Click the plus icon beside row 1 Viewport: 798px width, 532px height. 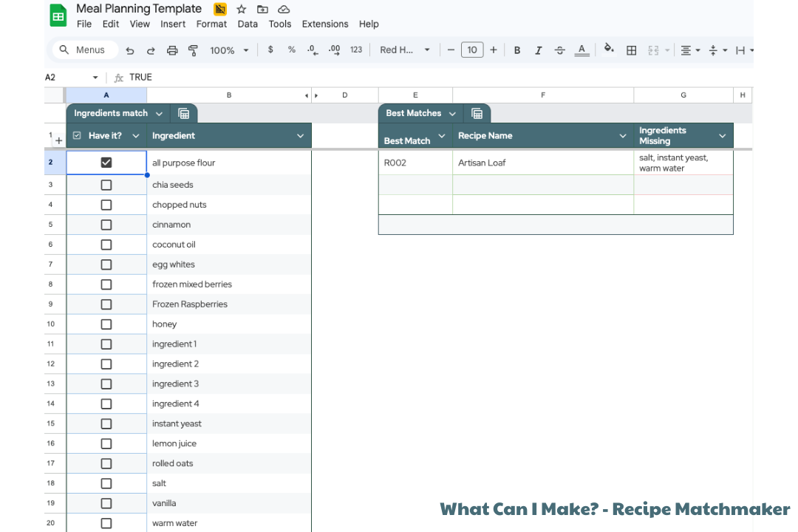tap(58, 141)
